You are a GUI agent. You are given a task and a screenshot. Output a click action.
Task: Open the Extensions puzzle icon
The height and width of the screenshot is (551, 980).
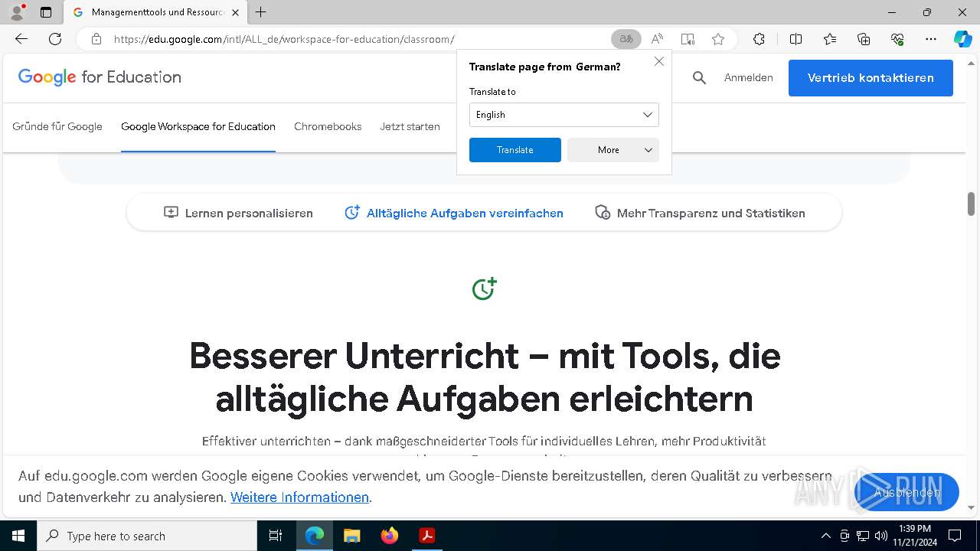(759, 39)
